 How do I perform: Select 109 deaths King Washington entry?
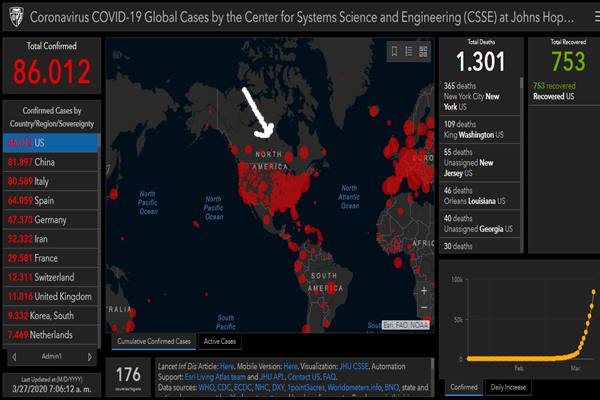click(x=480, y=130)
